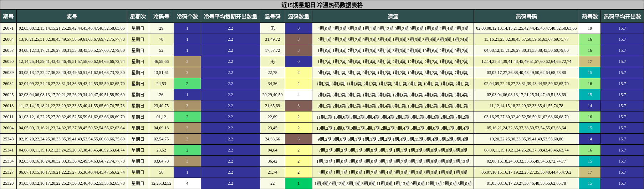Select period number cell '26071'
Screen dimensions: 644x189
[x=8, y=28]
